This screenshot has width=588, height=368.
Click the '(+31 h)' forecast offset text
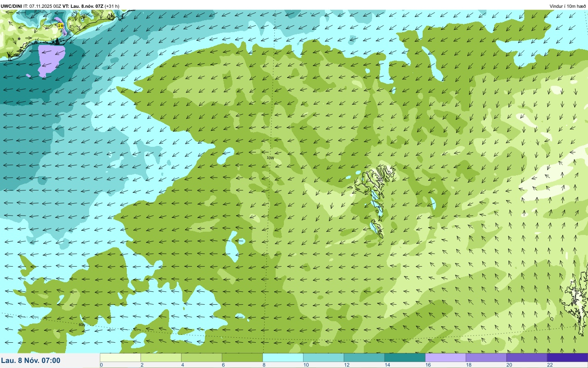[112, 6]
